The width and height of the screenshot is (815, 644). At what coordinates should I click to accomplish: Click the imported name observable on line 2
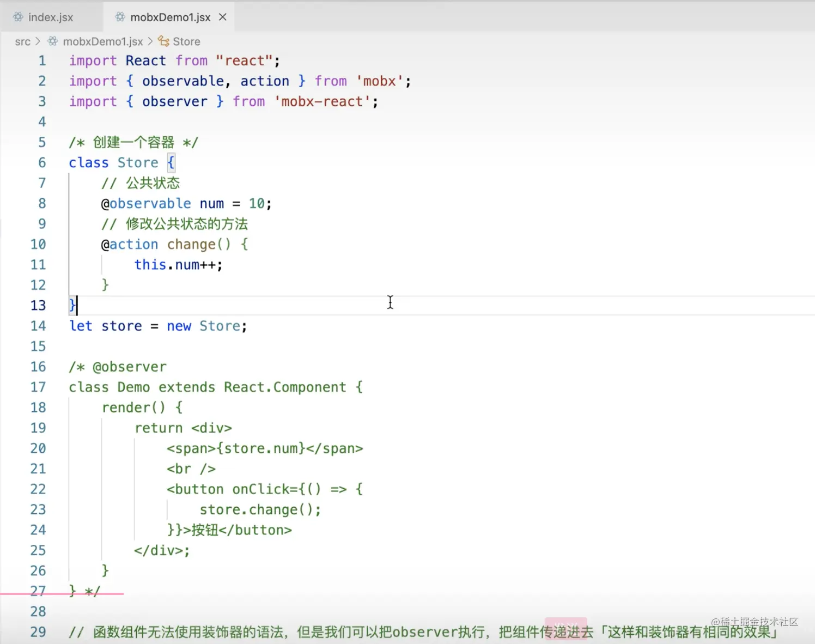click(183, 81)
